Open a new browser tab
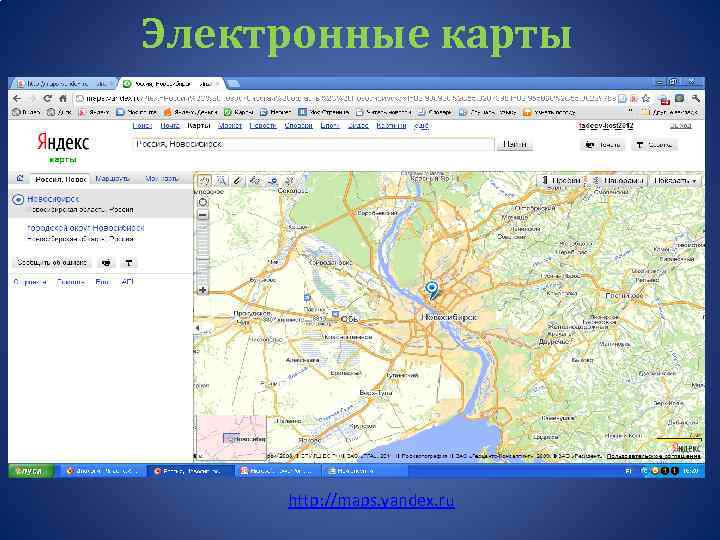 click(x=233, y=84)
